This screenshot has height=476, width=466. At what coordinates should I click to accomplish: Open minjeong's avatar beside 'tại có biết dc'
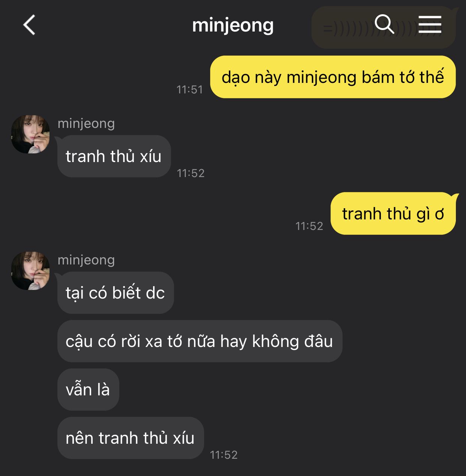pyautogui.click(x=30, y=271)
